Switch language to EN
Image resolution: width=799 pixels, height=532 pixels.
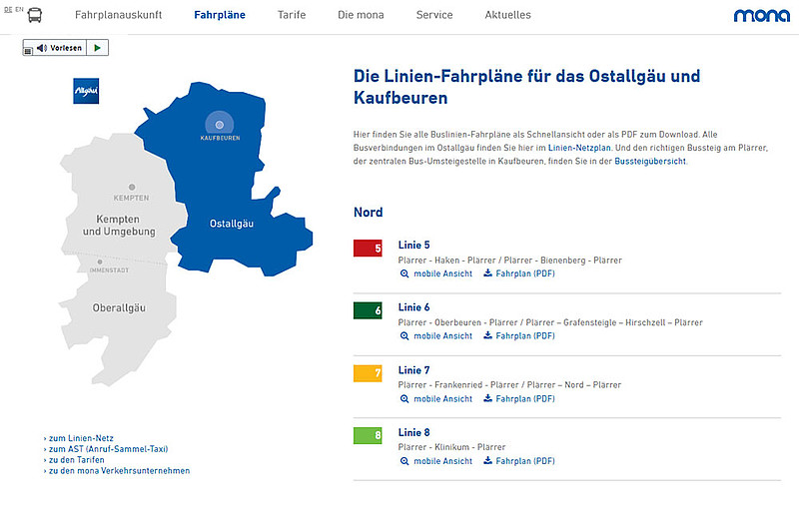click(x=19, y=10)
